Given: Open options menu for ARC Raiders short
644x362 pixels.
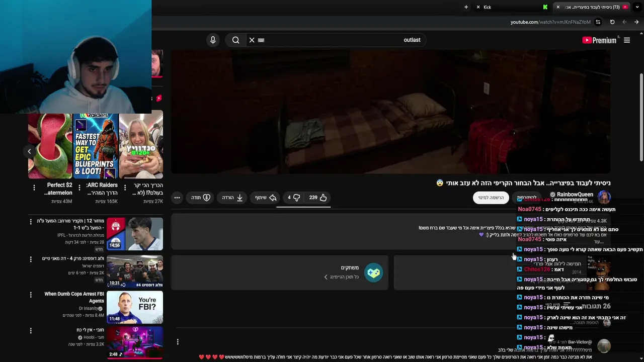Looking at the screenshot, I should pos(79,188).
